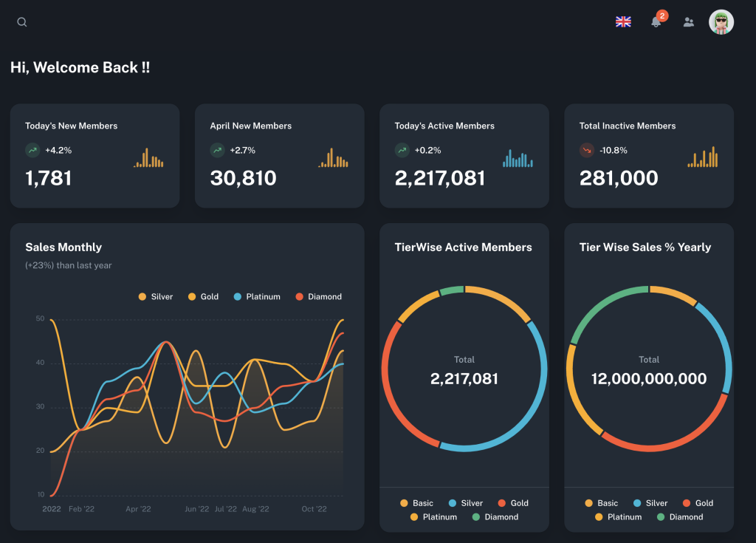Open the search magnifier icon
756x543 pixels.
click(21, 21)
